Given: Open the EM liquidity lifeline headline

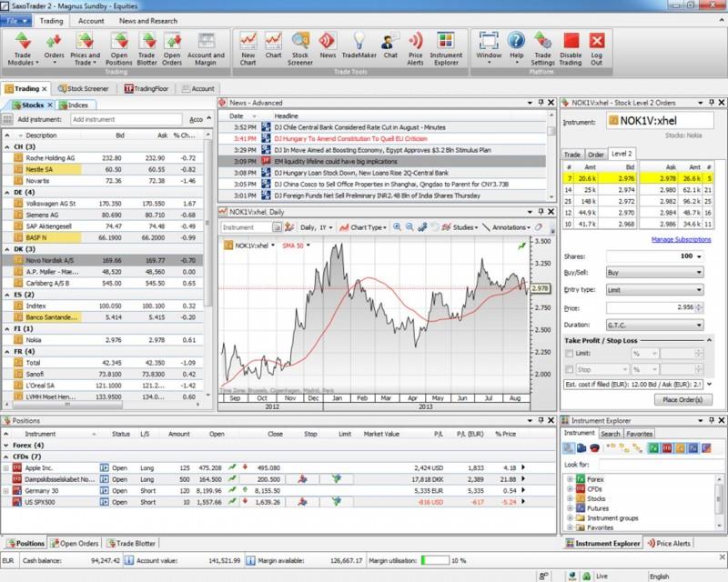Looking at the screenshot, I should coord(336,162).
